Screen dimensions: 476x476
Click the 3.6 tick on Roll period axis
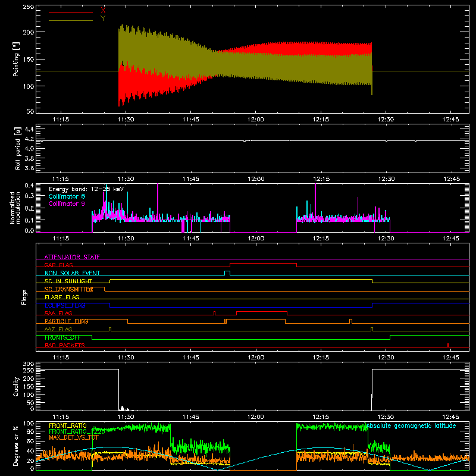29,168
